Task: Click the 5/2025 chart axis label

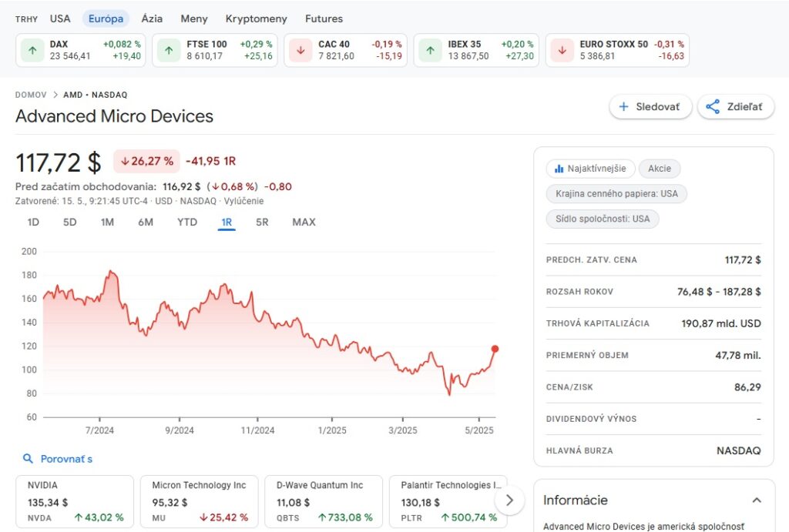Action: 479,430
